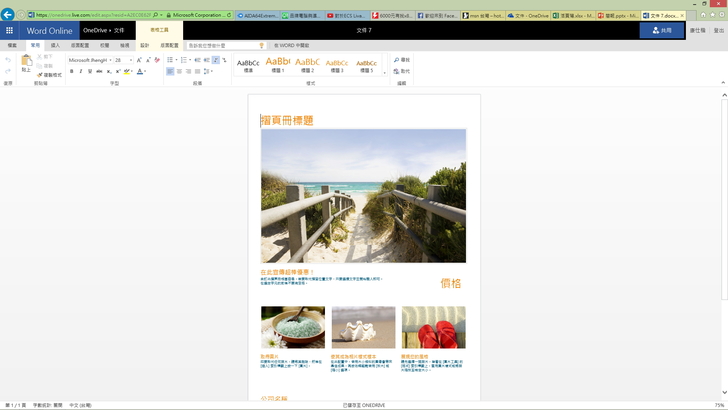Apply bullet list formatting
728x410 pixels.
pos(170,60)
